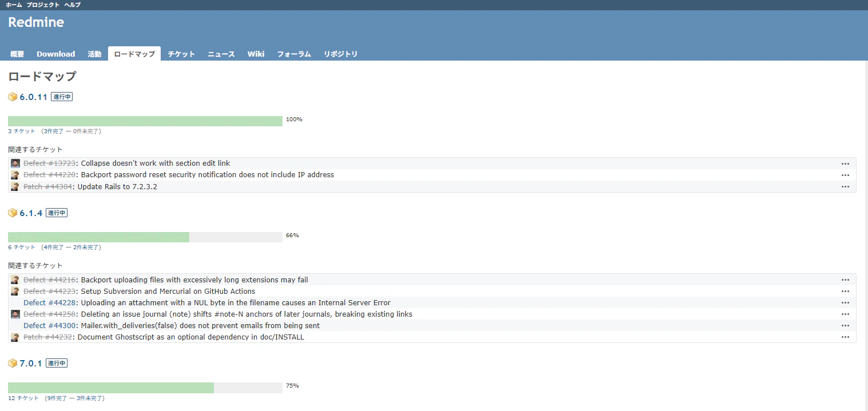Click the 3 チケット link under 6.0.11

coord(22,131)
